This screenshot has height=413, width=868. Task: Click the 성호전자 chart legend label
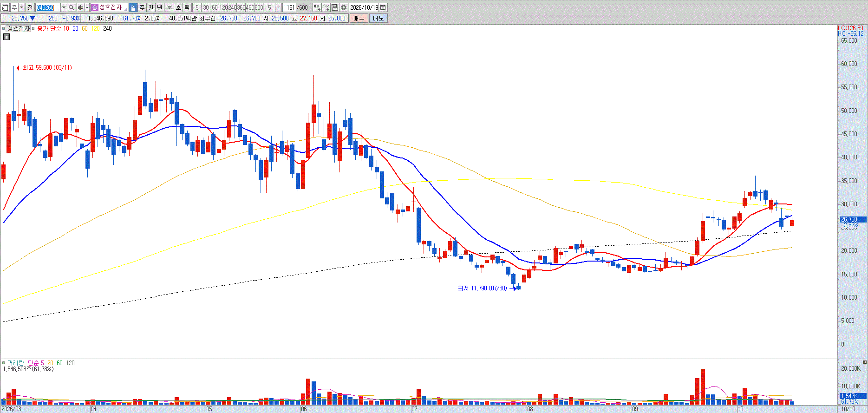(x=18, y=29)
